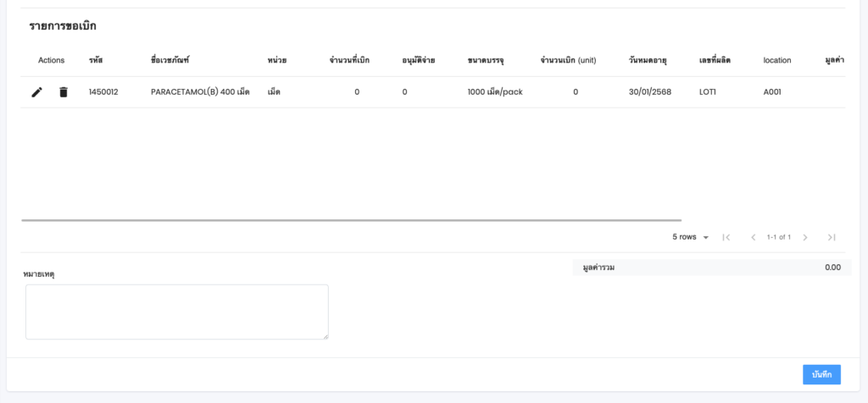Screen dimensions: 868x403
Task: Click the pencil edit icon for PARACETAMOL row
Action: click(x=36, y=92)
